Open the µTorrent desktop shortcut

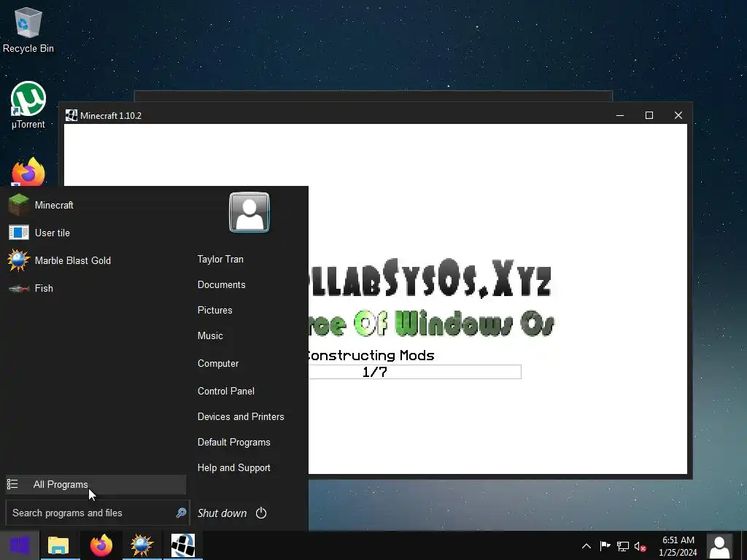point(28,105)
